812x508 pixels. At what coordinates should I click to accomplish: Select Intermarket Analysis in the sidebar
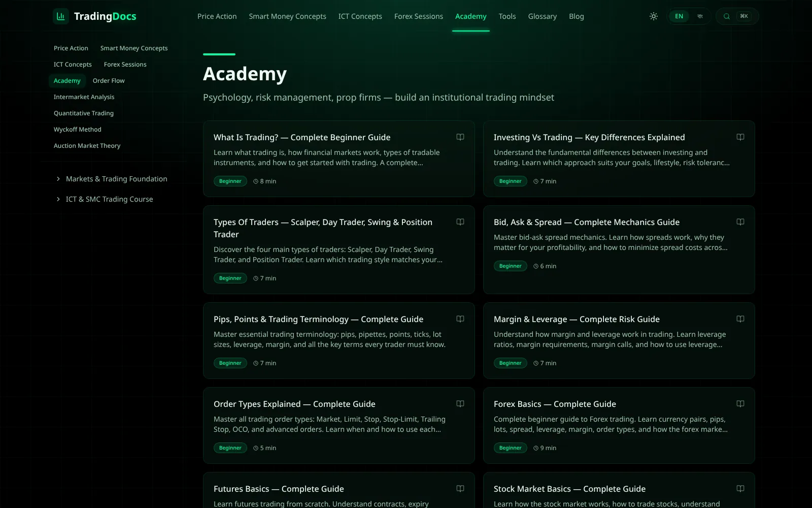point(84,97)
